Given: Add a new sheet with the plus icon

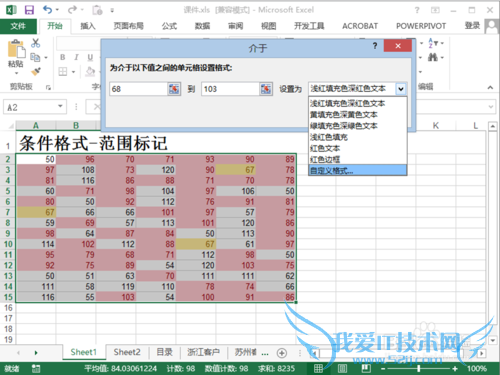Looking at the screenshot, I should coord(282,353).
